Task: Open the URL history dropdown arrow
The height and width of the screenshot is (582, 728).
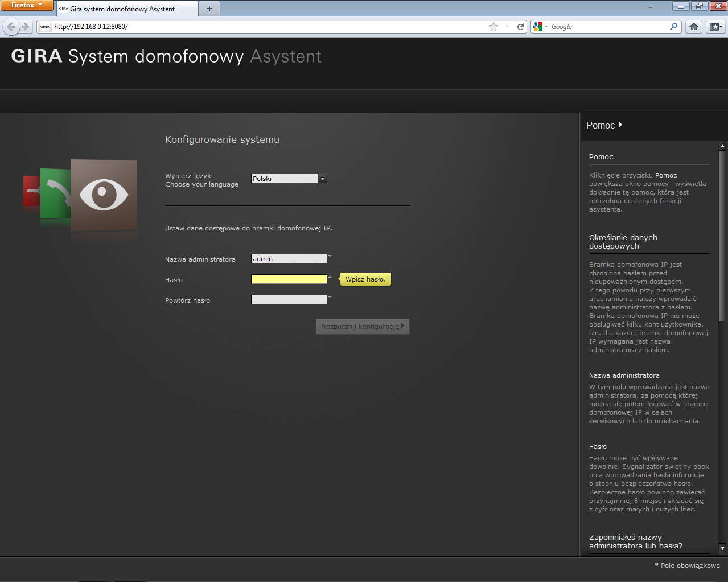Action: (x=507, y=27)
